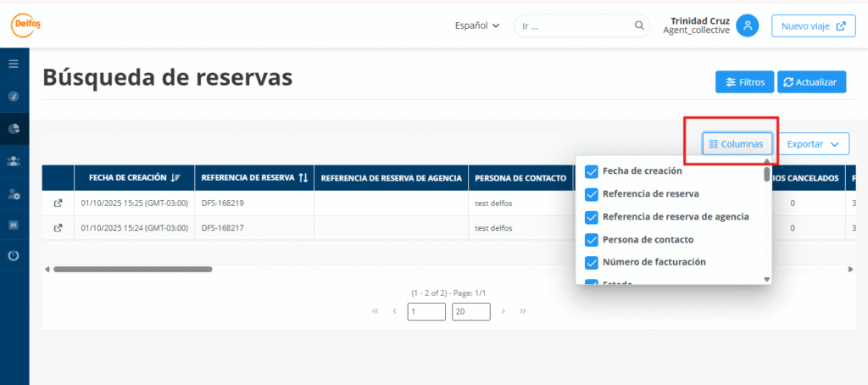Open the user settings sidebar icon
Image resolution: width=868 pixels, height=385 pixels.
click(x=14, y=194)
